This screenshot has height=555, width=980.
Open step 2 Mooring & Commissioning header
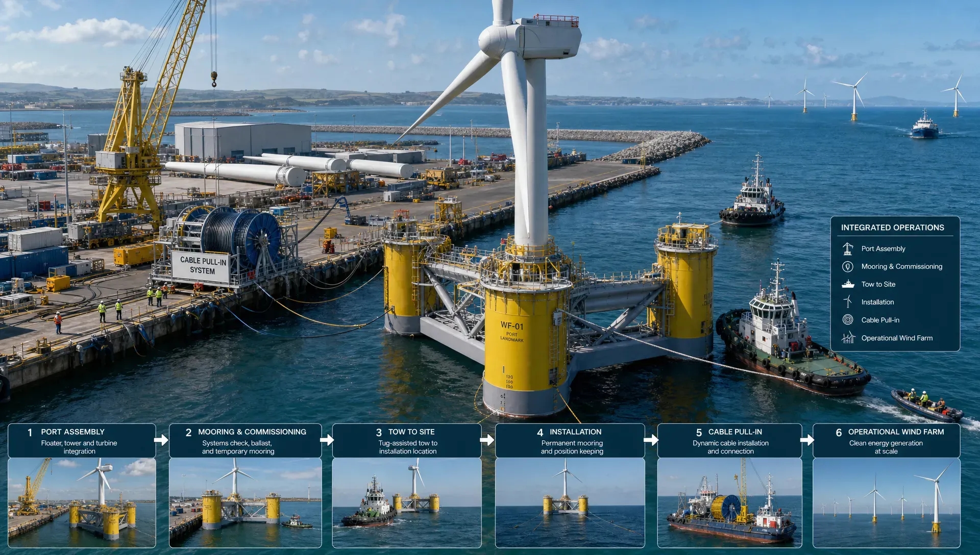(246, 441)
